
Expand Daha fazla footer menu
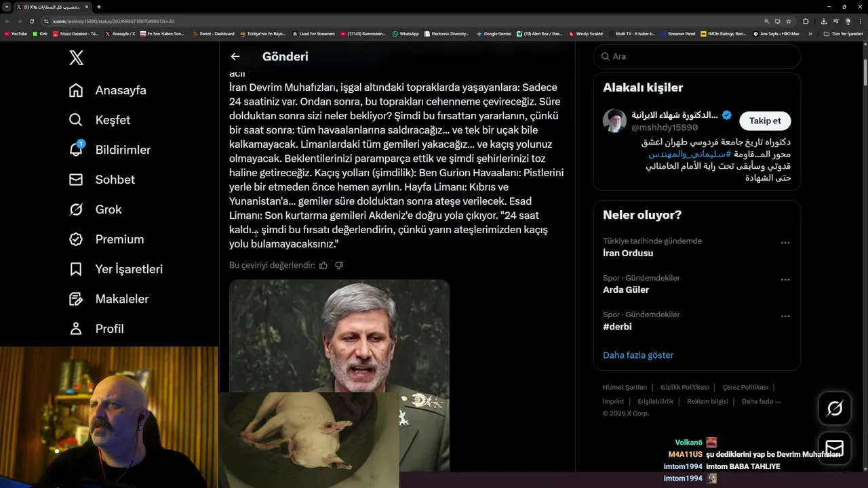[x=761, y=401]
